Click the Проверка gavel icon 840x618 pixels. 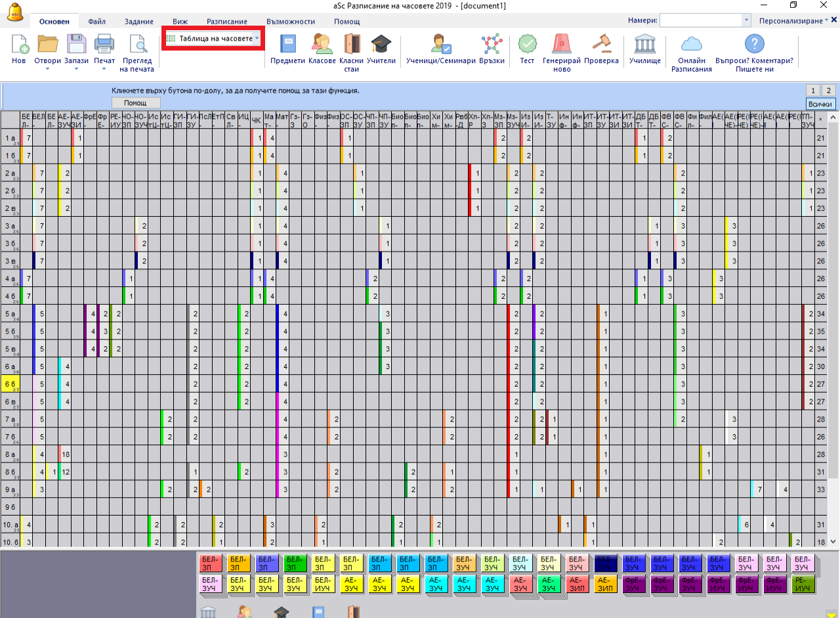point(601,45)
